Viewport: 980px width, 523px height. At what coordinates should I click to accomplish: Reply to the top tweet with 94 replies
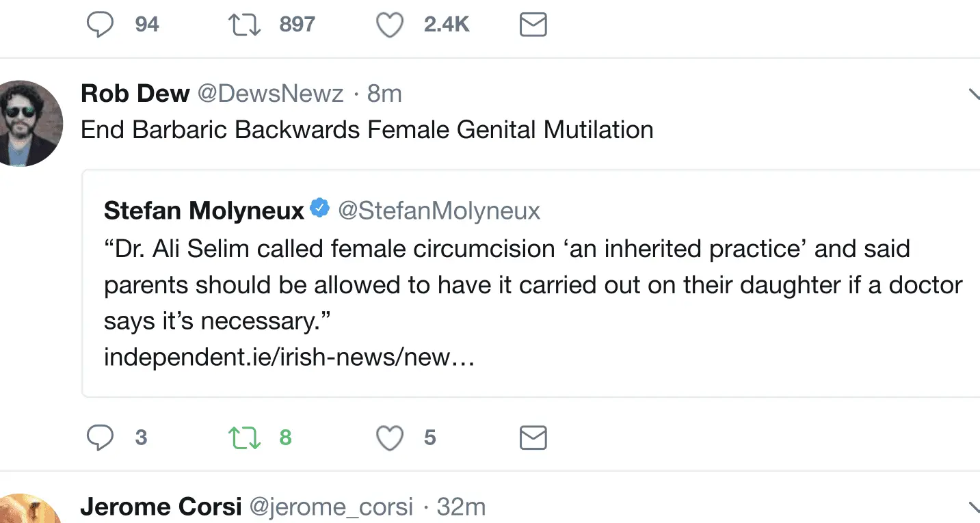pos(100,25)
